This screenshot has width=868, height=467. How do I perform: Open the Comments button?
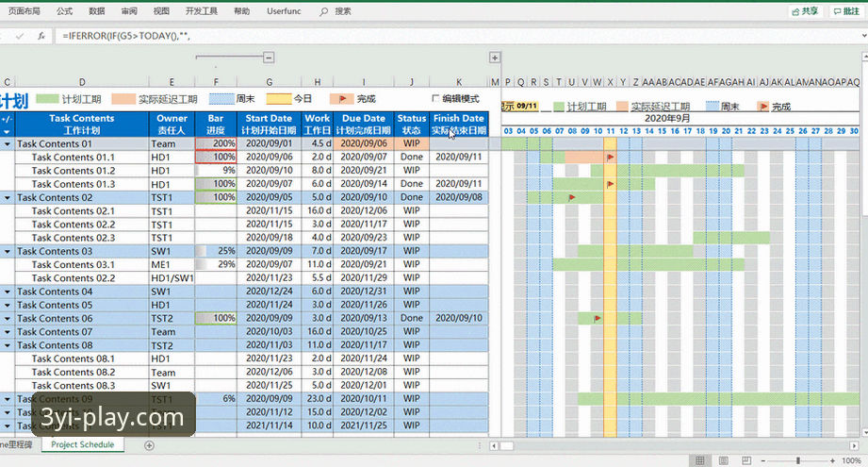[846, 11]
